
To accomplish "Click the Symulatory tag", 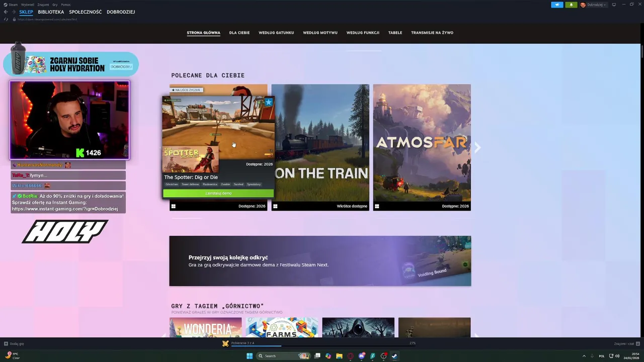I will click(x=254, y=185).
